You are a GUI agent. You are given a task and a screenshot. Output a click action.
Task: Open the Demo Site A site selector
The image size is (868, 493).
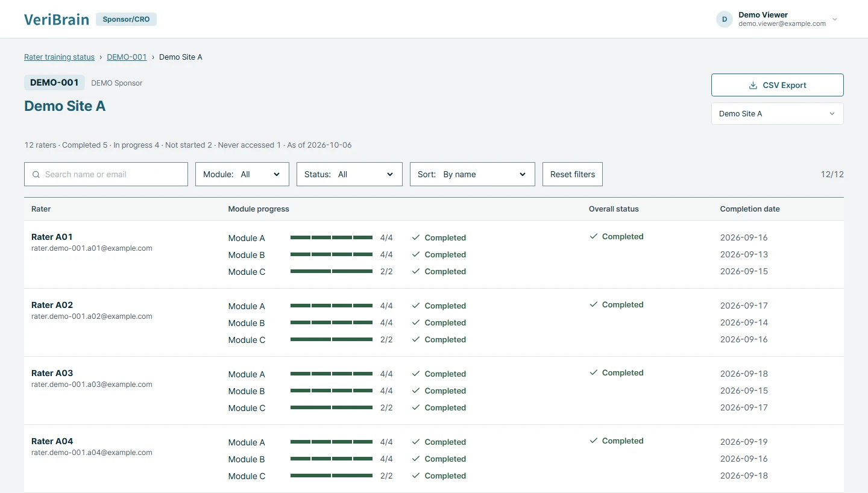click(778, 113)
